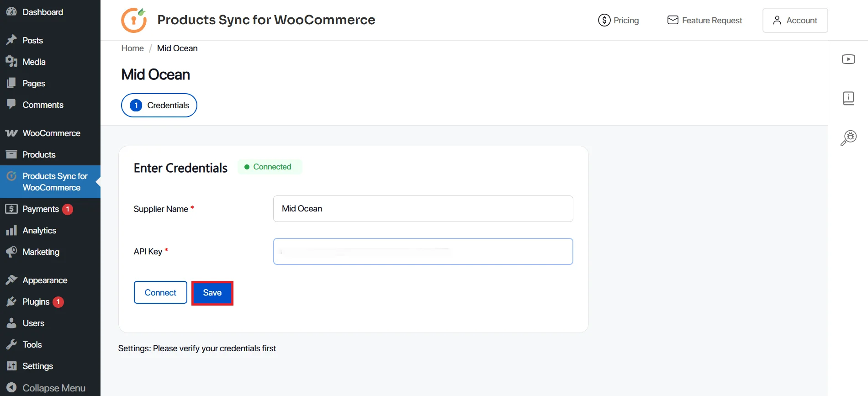Click the Products Sync sidebar menu icon
The width and height of the screenshot is (868, 396).
coord(11,176)
